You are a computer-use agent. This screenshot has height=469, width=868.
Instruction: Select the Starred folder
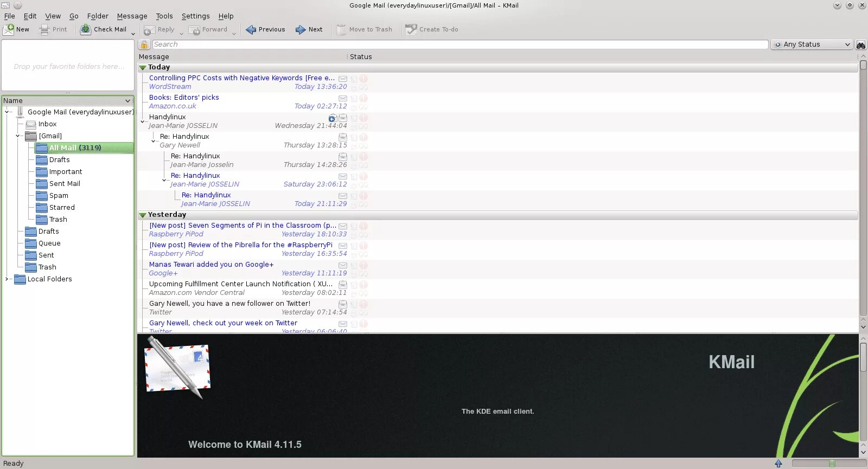62,208
